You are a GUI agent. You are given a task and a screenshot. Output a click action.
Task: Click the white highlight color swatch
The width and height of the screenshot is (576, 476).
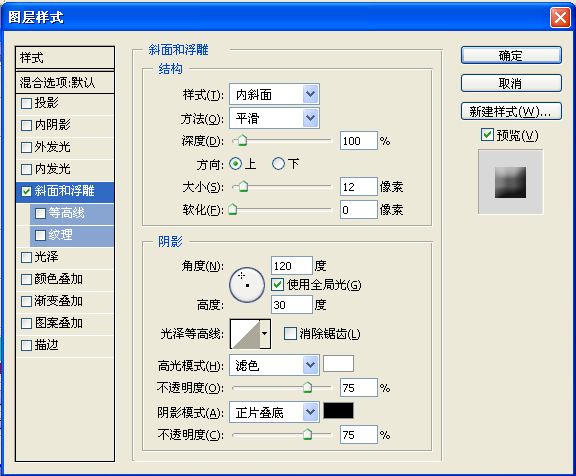[x=338, y=364]
